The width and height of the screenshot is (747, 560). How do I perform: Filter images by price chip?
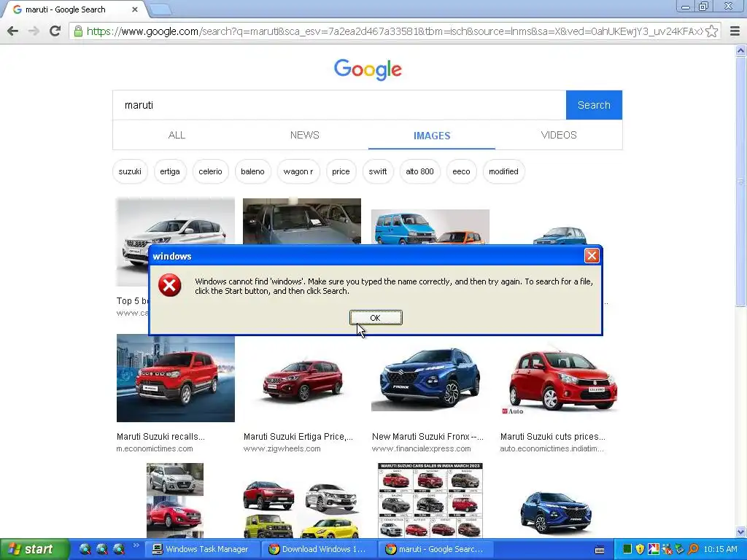(341, 171)
